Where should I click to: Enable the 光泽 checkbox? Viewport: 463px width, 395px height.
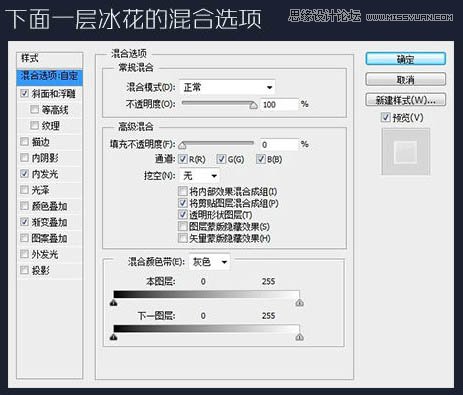24,190
